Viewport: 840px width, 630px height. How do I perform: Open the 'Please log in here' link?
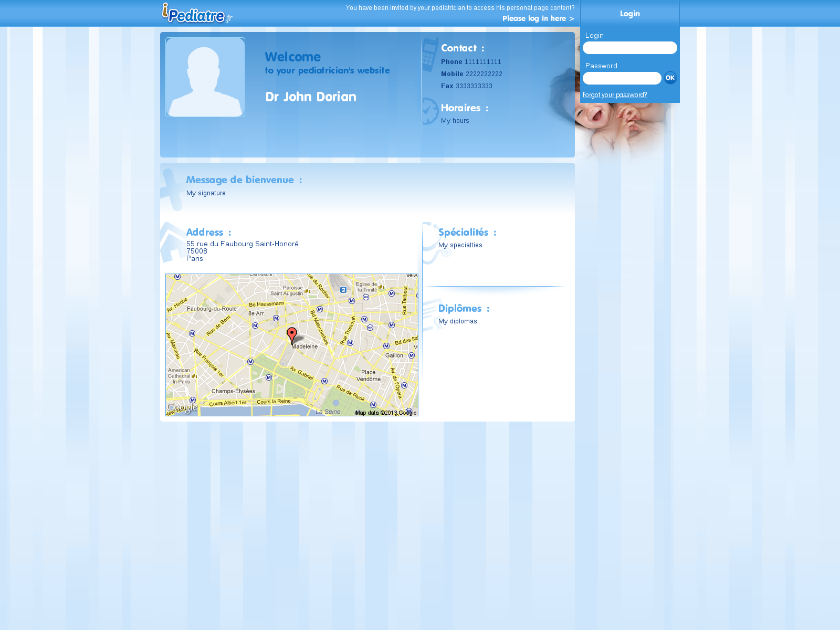(538, 18)
